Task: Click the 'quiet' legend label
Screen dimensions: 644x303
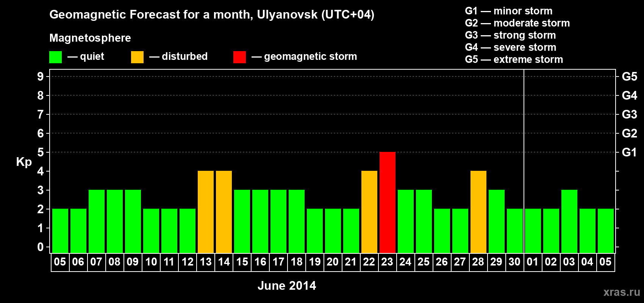Action: pos(92,57)
